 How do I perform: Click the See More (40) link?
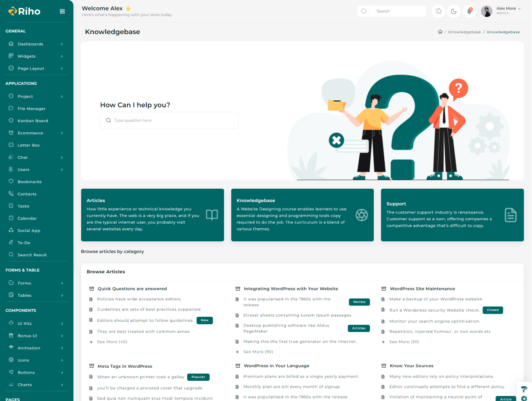[112, 342]
